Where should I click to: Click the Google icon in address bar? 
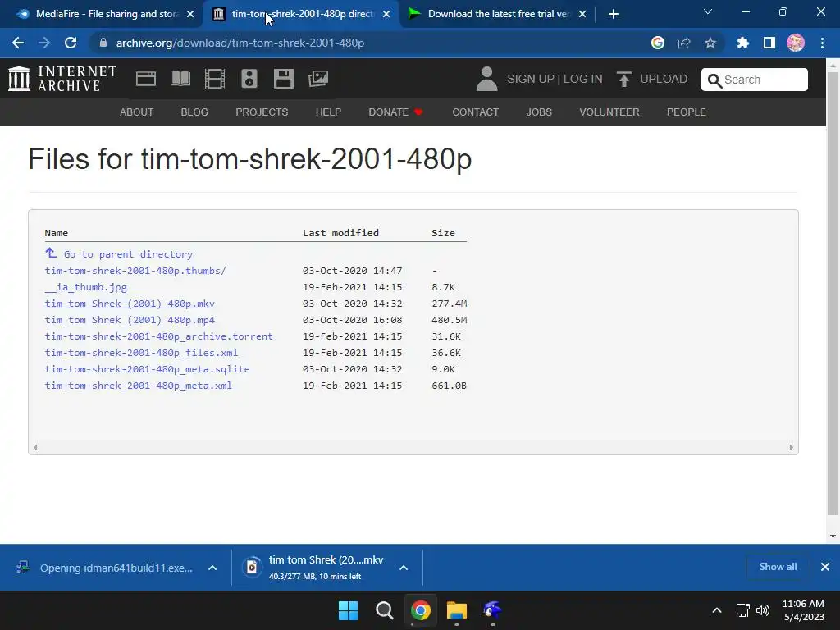pyautogui.click(x=658, y=43)
